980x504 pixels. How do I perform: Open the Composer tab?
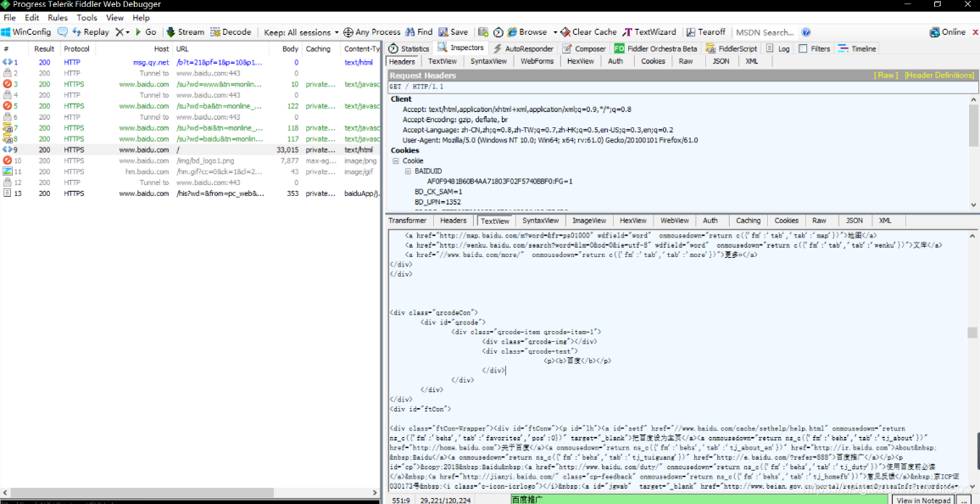click(584, 48)
